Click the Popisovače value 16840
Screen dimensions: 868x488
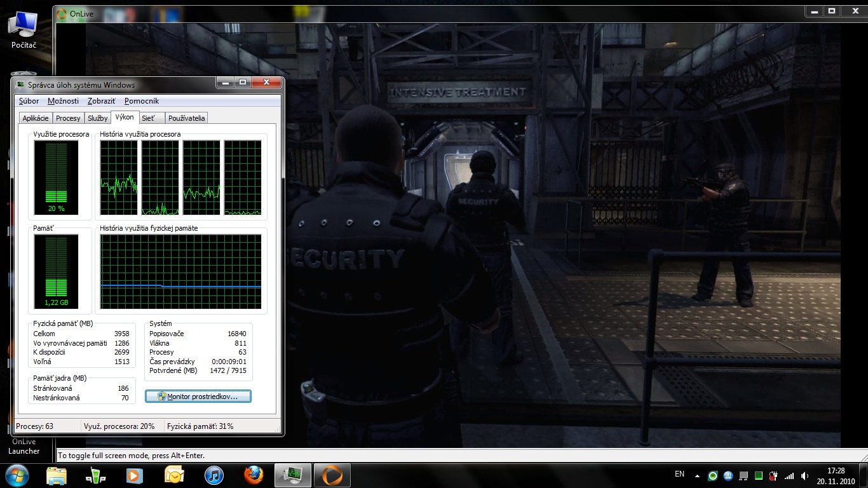(236, 334)
